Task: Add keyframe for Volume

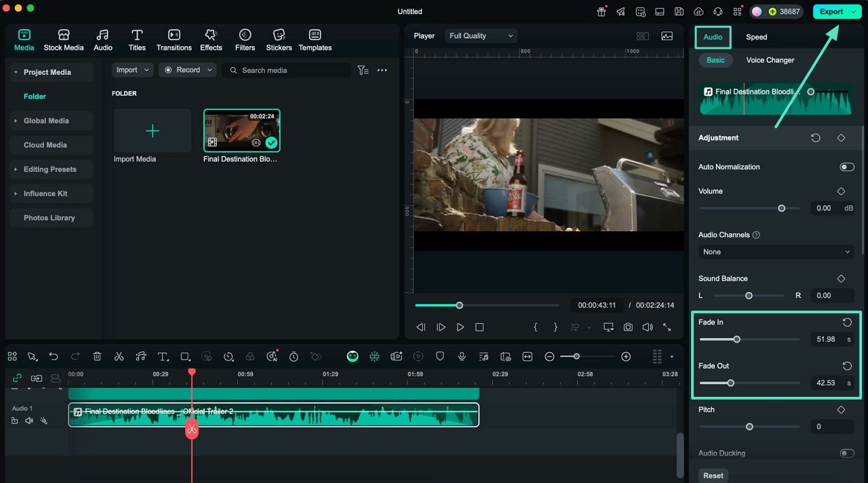Action: (841, 191)
